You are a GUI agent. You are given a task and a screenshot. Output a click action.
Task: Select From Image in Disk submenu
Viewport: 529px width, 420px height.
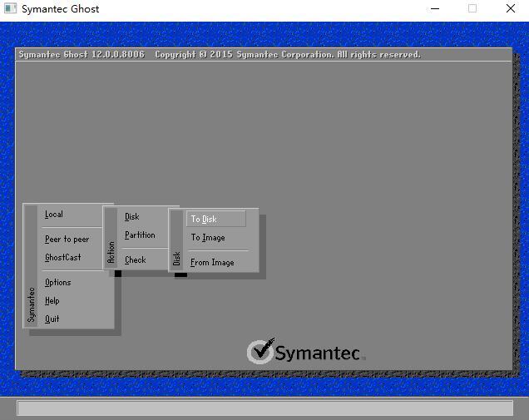click(212, 263)
